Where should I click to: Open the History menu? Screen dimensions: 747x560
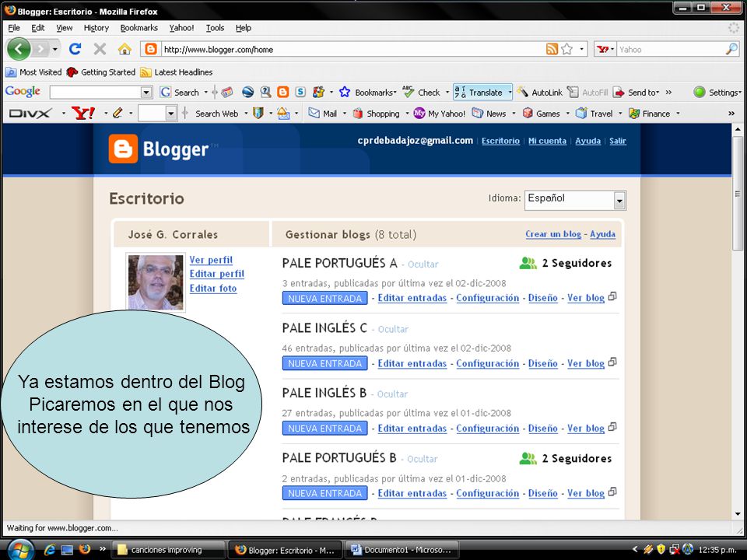pos(96,28)
